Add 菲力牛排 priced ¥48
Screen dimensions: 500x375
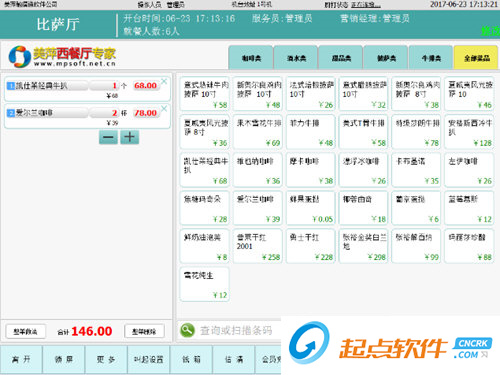(x=310, y=132)
